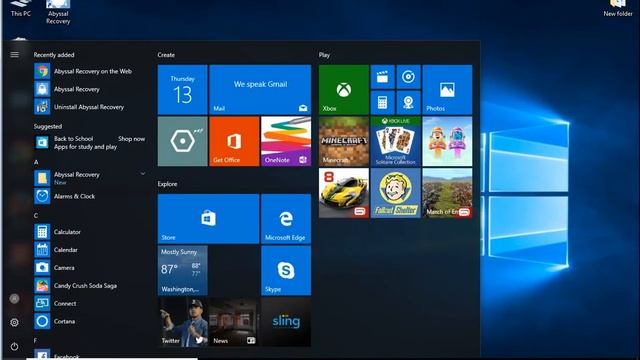Launch the Microsoft Edge tile
The width and height of the screenshot is (640, 360).
click(286, 219)
